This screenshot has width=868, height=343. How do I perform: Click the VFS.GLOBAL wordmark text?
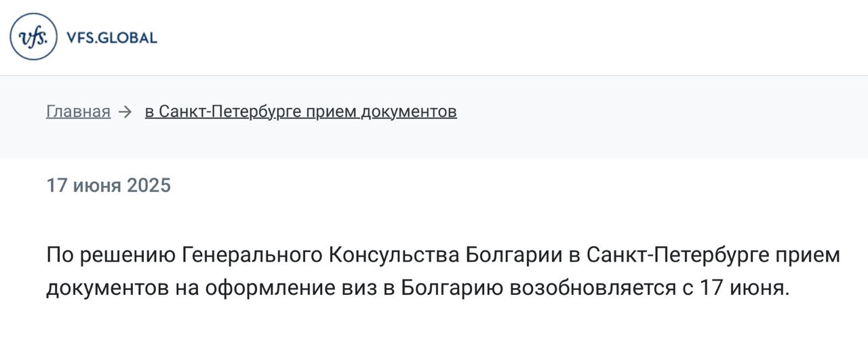pos(112,38)
